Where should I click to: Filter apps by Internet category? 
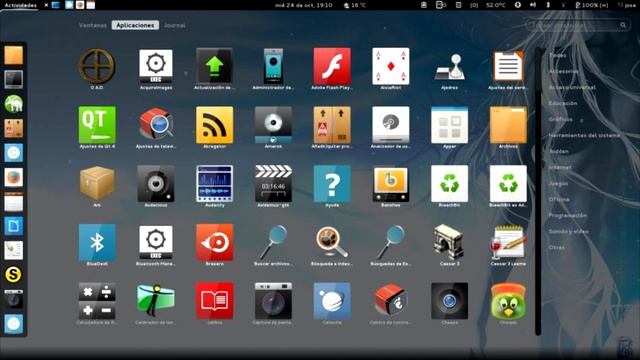point(560,167)
